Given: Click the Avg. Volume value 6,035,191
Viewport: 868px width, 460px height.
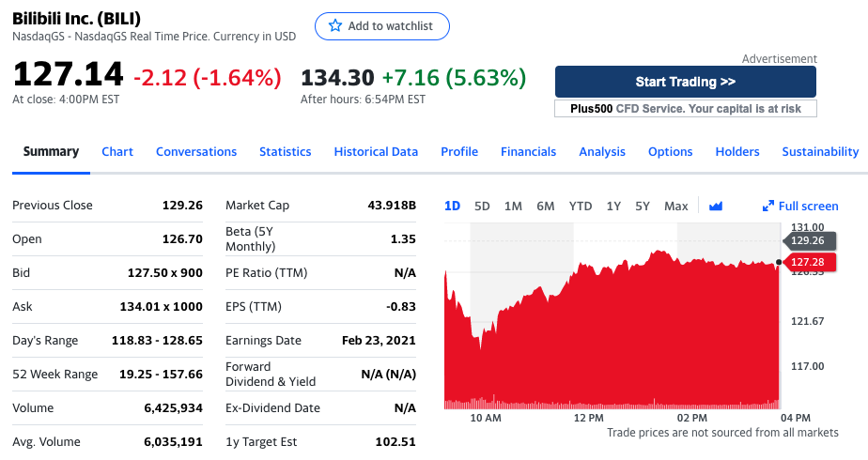Looking at the screenshot, I should pos(173,442).
